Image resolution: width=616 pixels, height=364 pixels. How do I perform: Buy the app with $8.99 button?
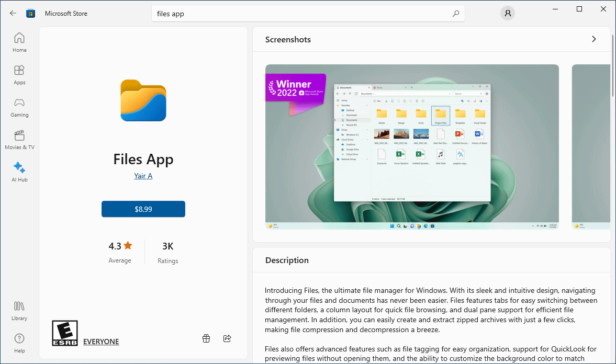click(143, 209)
